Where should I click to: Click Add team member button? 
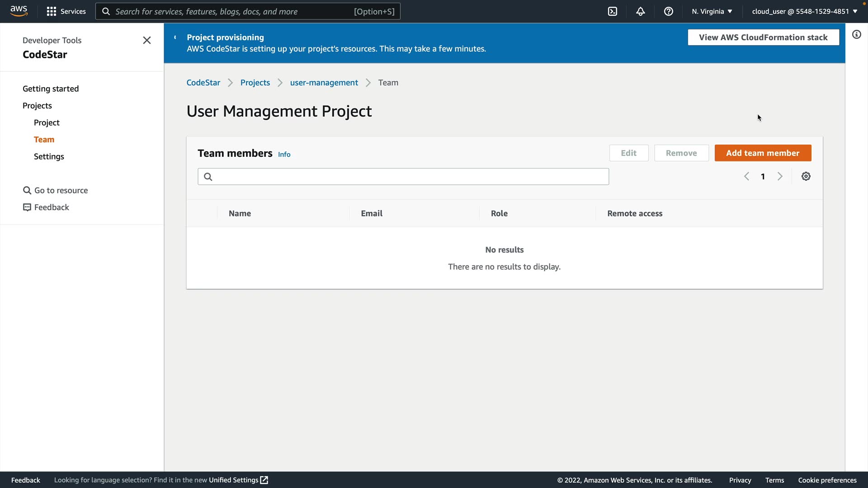point(763,153)
